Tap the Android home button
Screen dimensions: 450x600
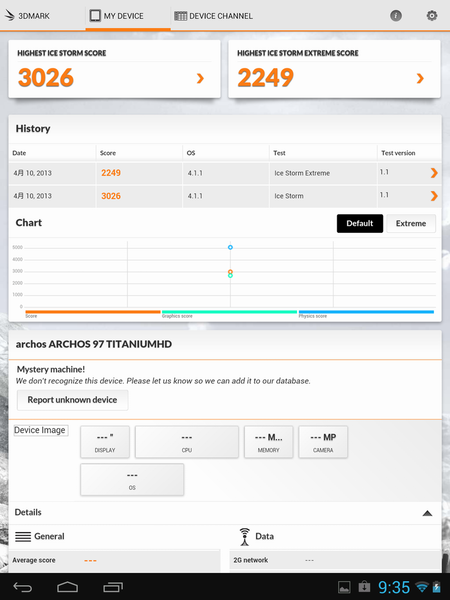67,587
